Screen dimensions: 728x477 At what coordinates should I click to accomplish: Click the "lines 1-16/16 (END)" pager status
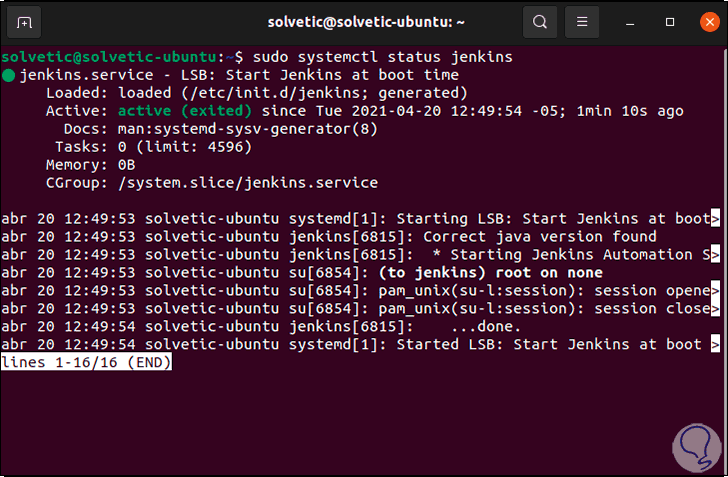pos(87,363)
